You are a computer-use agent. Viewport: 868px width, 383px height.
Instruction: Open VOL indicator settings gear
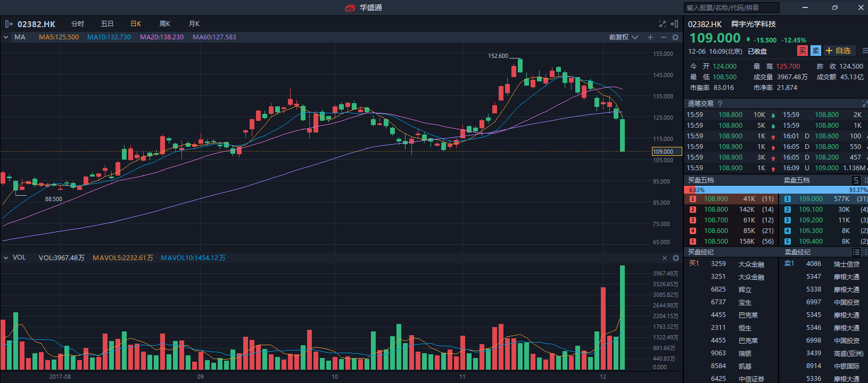[x=676, y=258]
